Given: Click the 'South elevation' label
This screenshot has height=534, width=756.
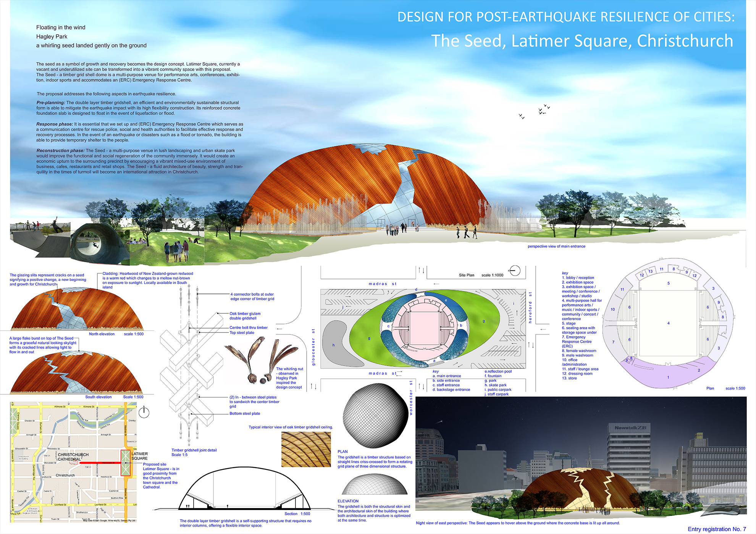Looking at the screenshot, I should tap(99, 397).
